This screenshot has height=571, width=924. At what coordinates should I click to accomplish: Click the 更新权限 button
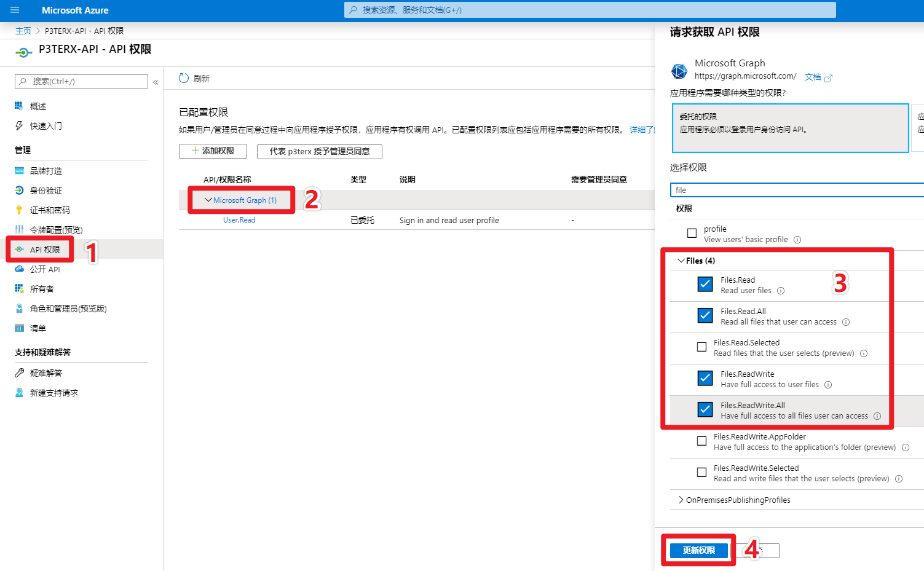click(699, 551)
